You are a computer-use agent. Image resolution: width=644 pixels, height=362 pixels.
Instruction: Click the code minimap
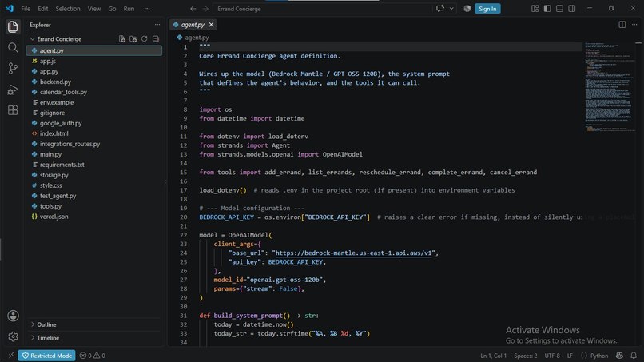[610, 86]
